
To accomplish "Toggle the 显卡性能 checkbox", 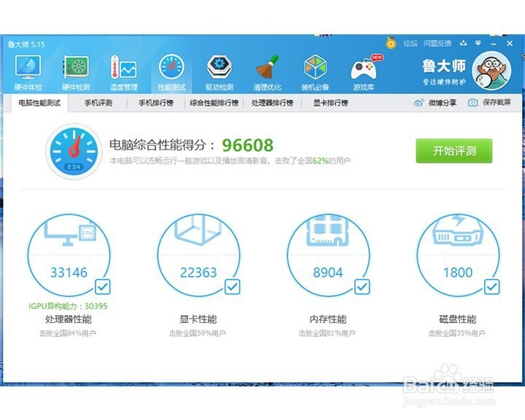I will [x=232, y=287].
